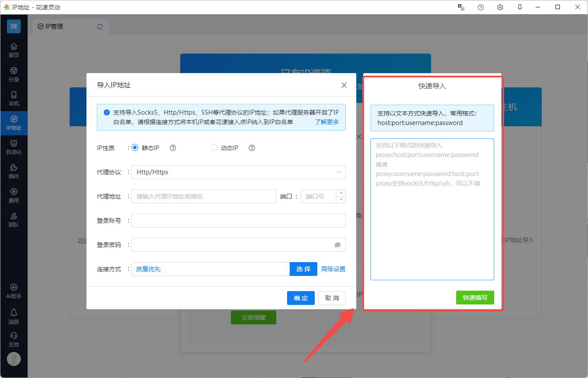Viewport: 588px width, 378px height.
Task: Toggle password visibility eye icon
Action: [x=338, y=245]
